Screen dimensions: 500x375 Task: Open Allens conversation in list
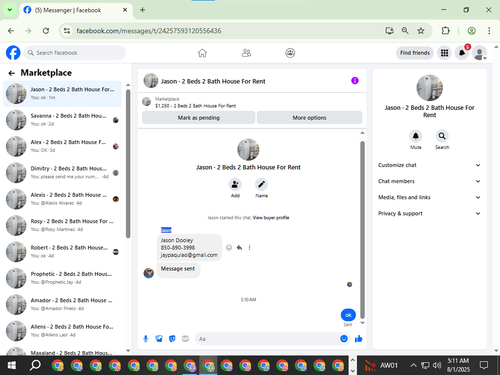(x=62, y=331)
